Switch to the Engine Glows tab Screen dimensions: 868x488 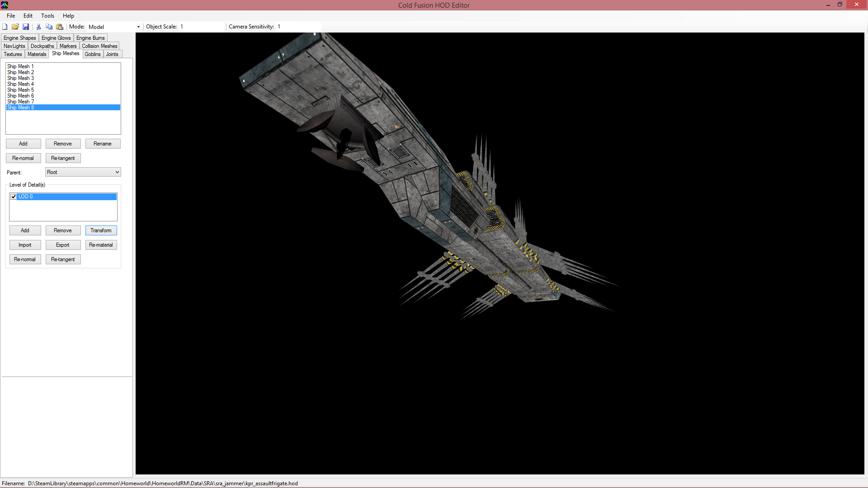[x=56, y=38]
